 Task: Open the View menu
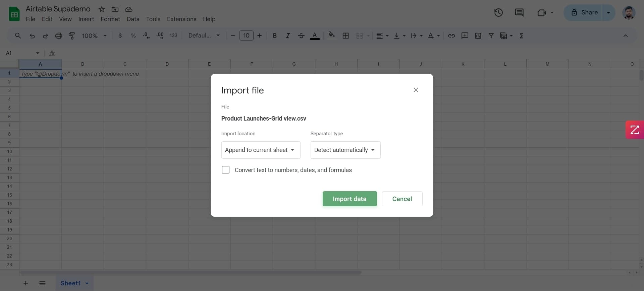[65, 19]
